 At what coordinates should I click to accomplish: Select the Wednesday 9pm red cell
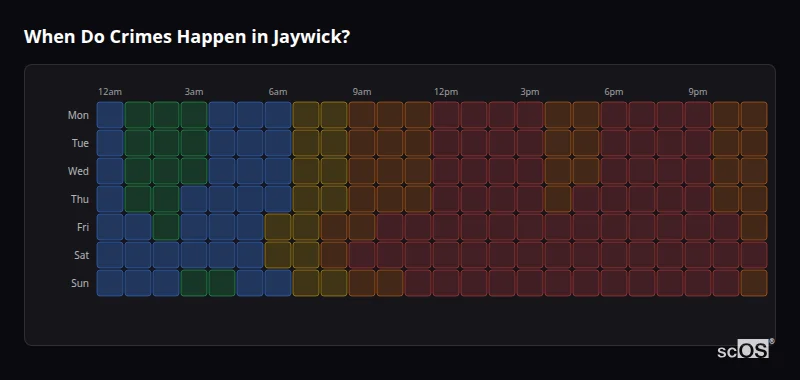click(697, 171)
